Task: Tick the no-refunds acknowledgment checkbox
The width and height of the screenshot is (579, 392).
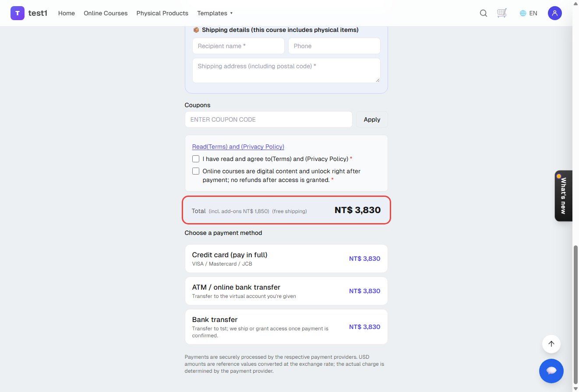Action: [x=196, y=171]
